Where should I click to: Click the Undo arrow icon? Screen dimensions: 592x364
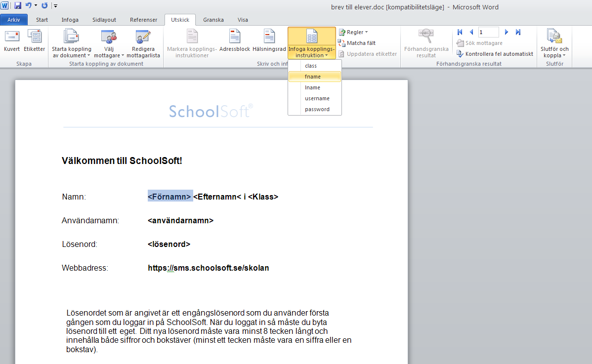pos(28,5)
